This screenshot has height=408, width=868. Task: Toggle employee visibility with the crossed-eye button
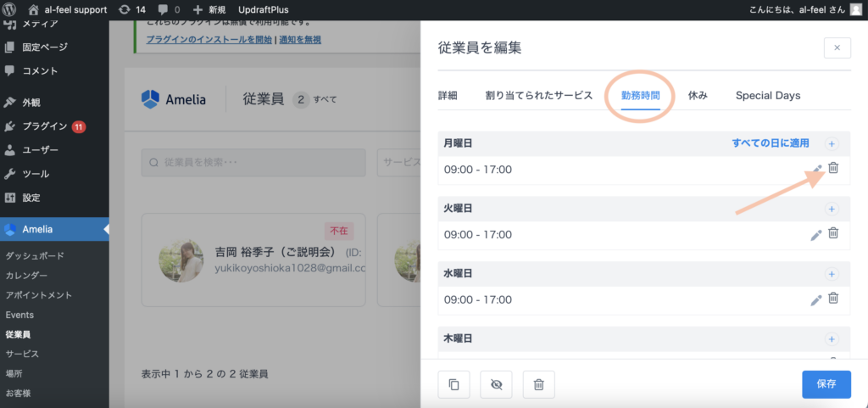click(496, 384)
